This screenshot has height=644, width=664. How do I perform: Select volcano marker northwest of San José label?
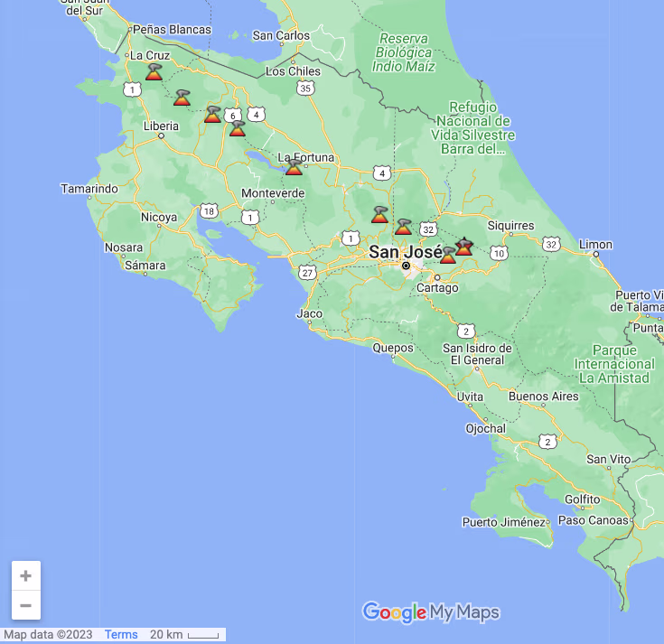tap(379, 215)
